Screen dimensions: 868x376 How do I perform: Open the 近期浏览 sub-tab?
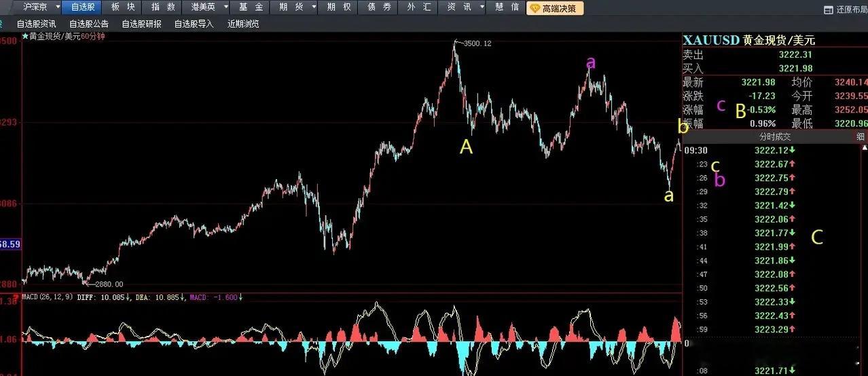(243, 24)
